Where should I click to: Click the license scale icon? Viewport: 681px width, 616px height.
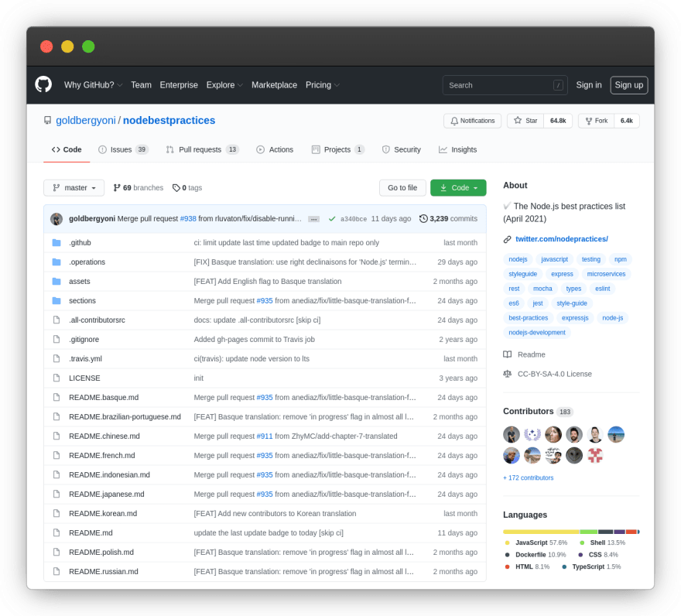(507, 374)
